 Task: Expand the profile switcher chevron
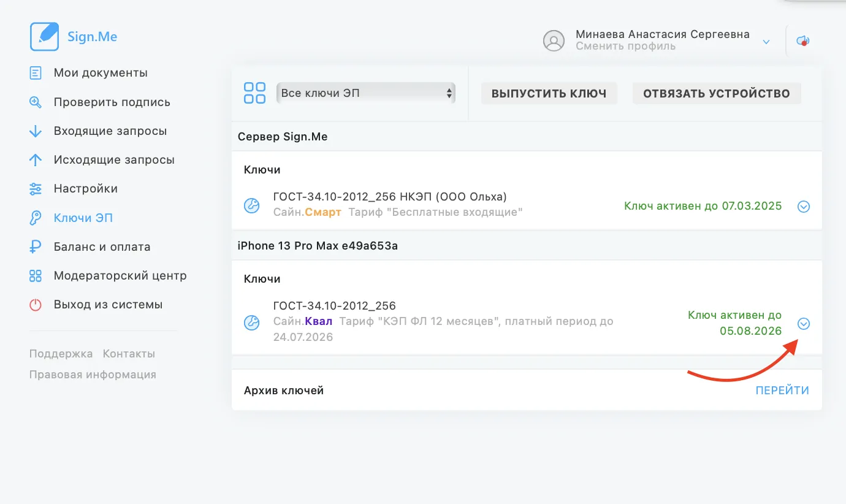[x=766, y=42]
